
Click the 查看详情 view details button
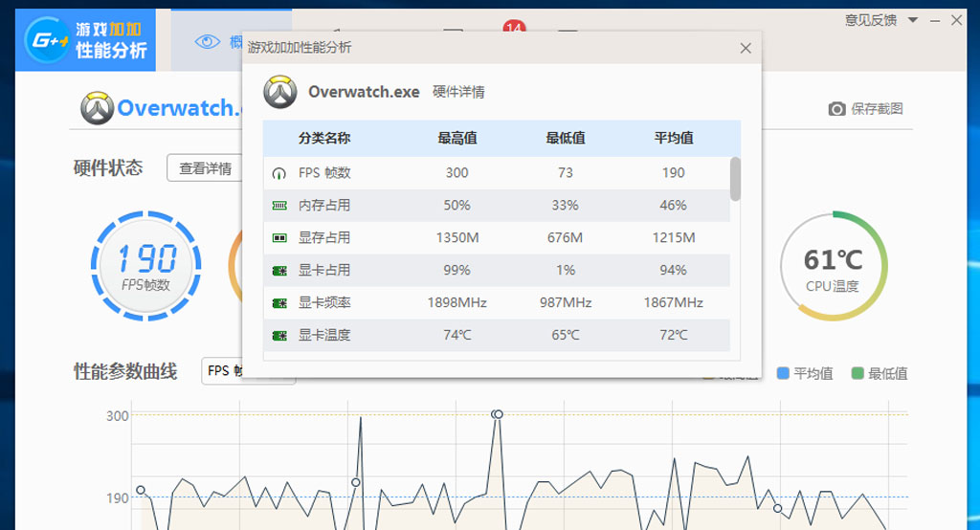205,168
